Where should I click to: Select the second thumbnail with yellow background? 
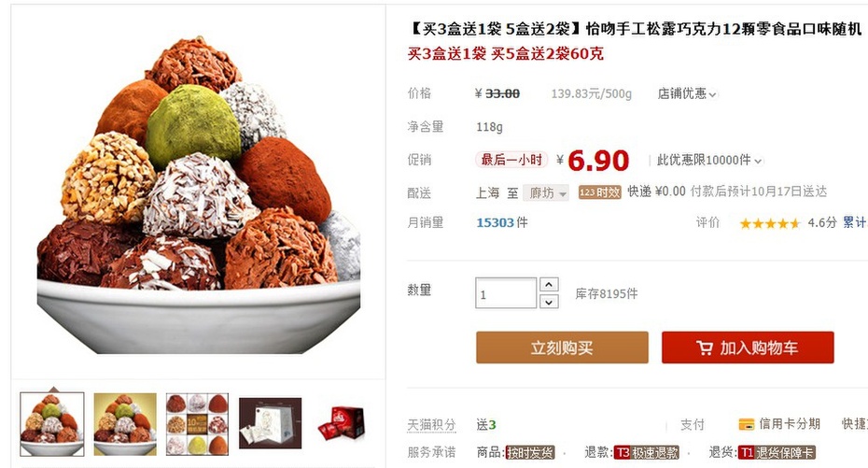pyautogui.click(x=125, y=424)
